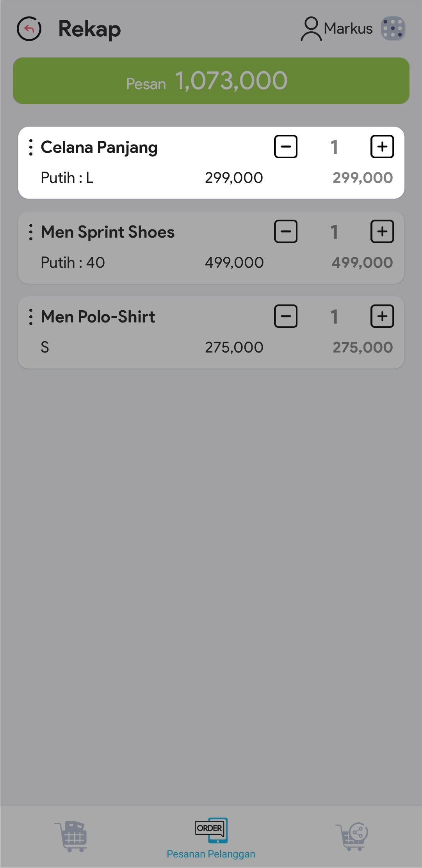Image resolution: width=422 pixels, height=868 pixels.
Task: Open options menu for Men Polo-Shirt
Action: pos(31,317)
